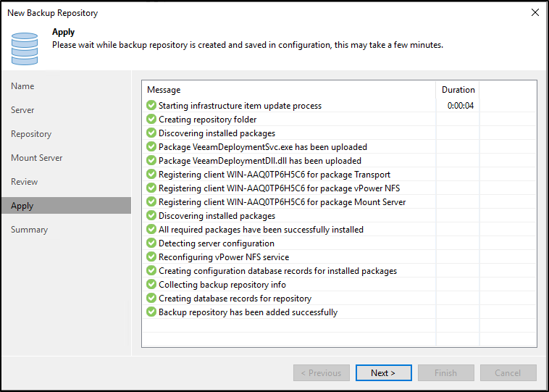The image size is (549, 392).
Task: Click check icon for All required packages installed
Action: 151,230
